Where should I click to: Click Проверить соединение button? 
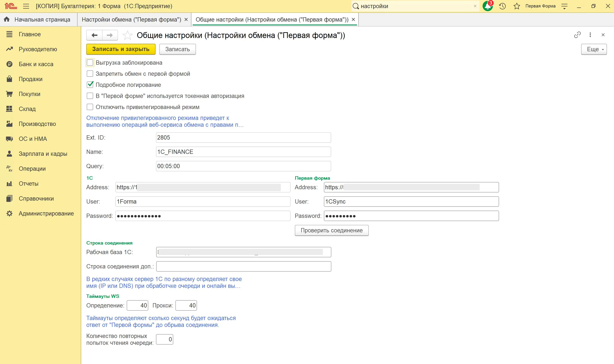pos(332,231)
